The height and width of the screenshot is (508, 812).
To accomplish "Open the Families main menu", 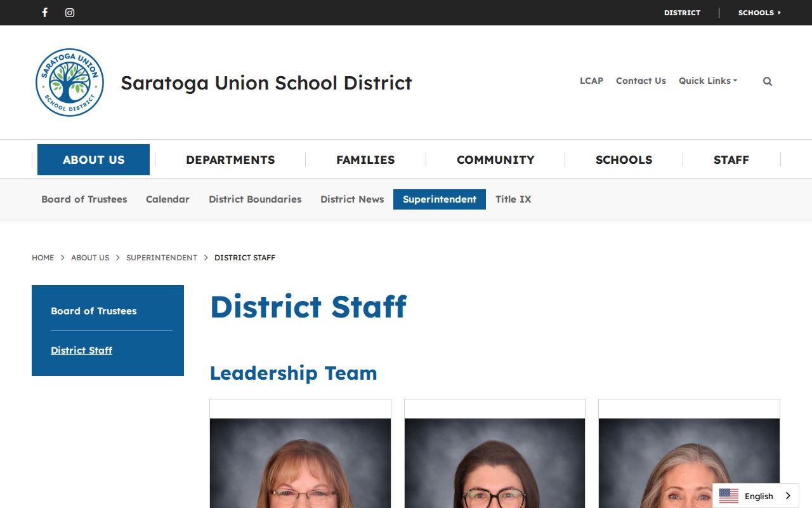I will [x=365, y=159].
